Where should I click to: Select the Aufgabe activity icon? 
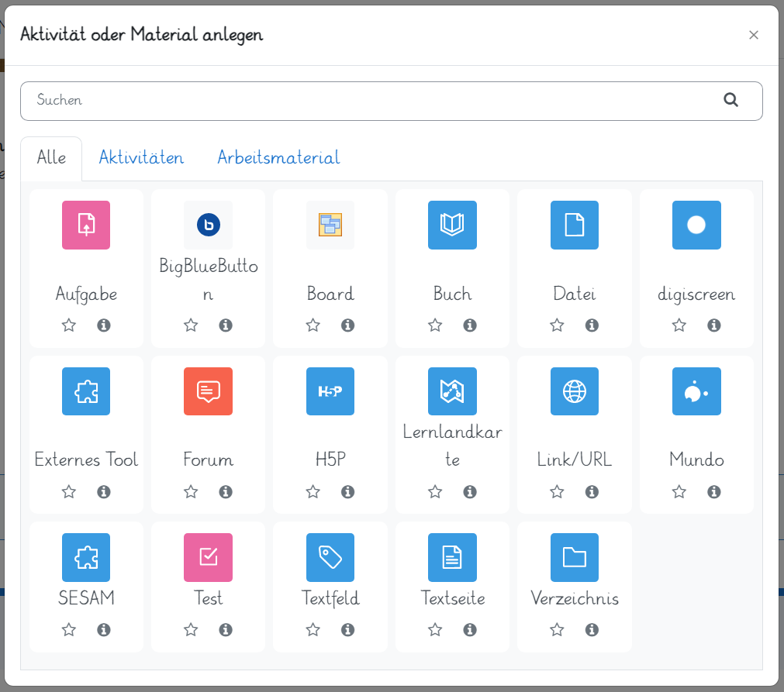click(85, 226)
